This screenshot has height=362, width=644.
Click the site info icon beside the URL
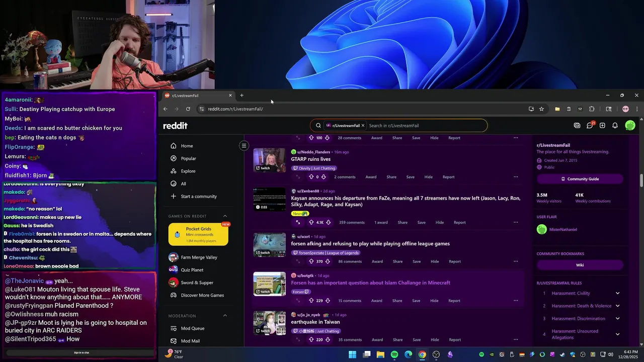tap(201, 109)
